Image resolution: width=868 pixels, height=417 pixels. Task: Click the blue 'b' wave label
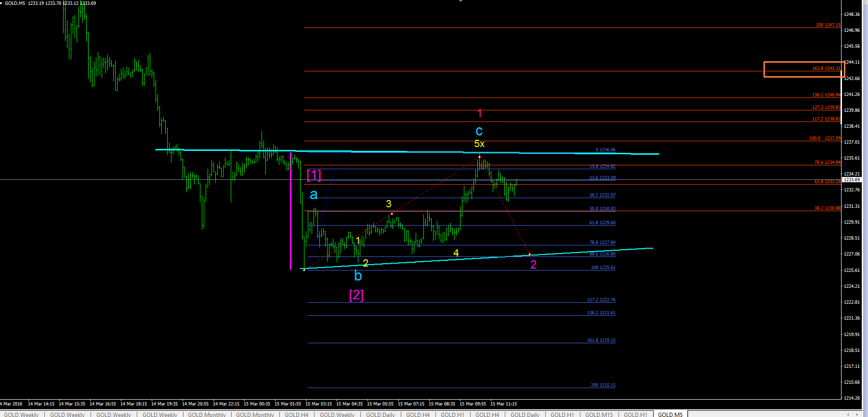[x=358, y=276]
